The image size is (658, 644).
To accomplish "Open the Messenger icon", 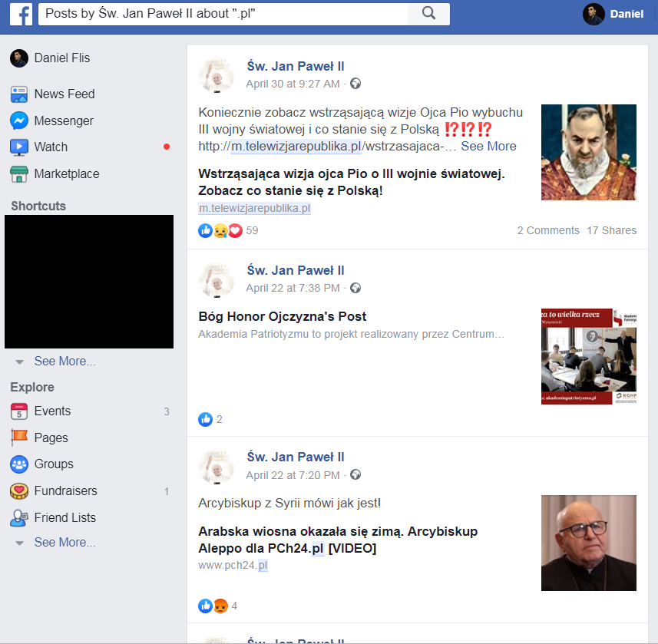I will pos(19,121).
